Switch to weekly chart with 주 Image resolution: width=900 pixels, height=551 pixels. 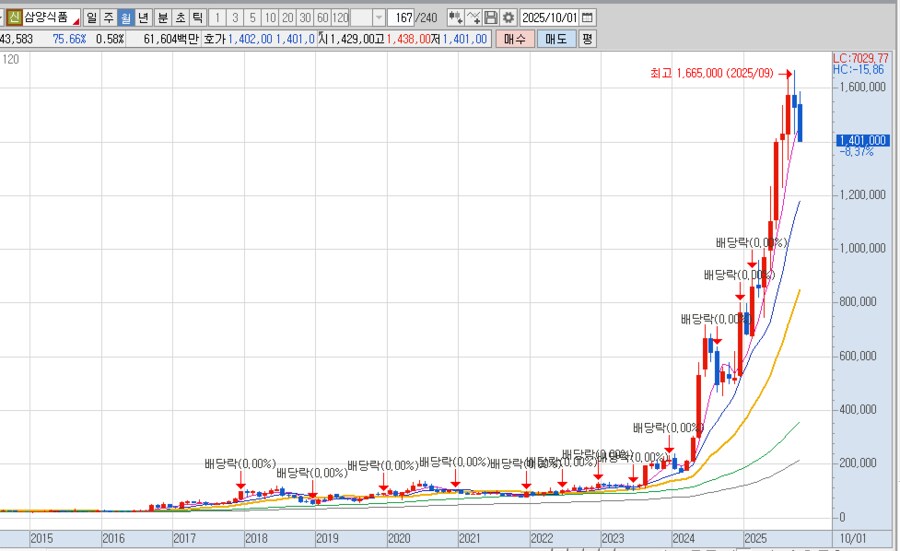click(109, 18)
